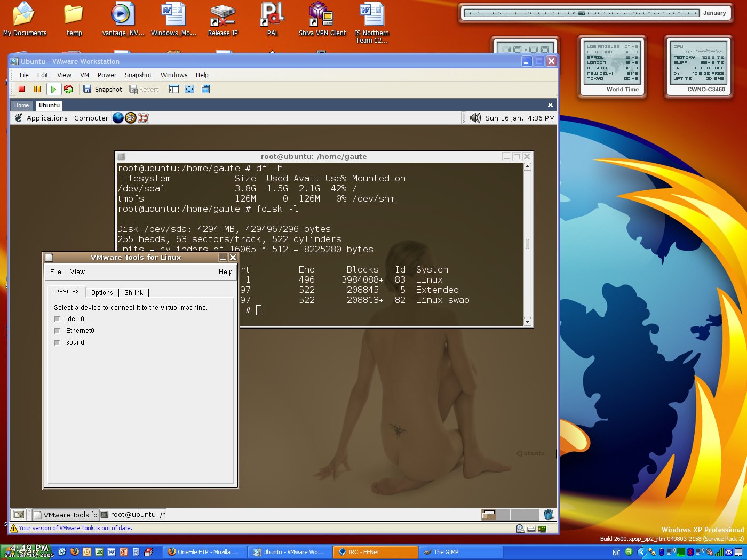
Task: Enter full screen mode via toolbar icon
Action: click(x=189, y=89)
